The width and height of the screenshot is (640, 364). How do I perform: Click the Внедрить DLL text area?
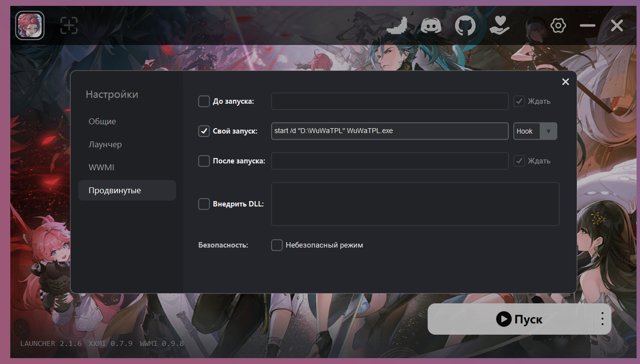point(415,204)
